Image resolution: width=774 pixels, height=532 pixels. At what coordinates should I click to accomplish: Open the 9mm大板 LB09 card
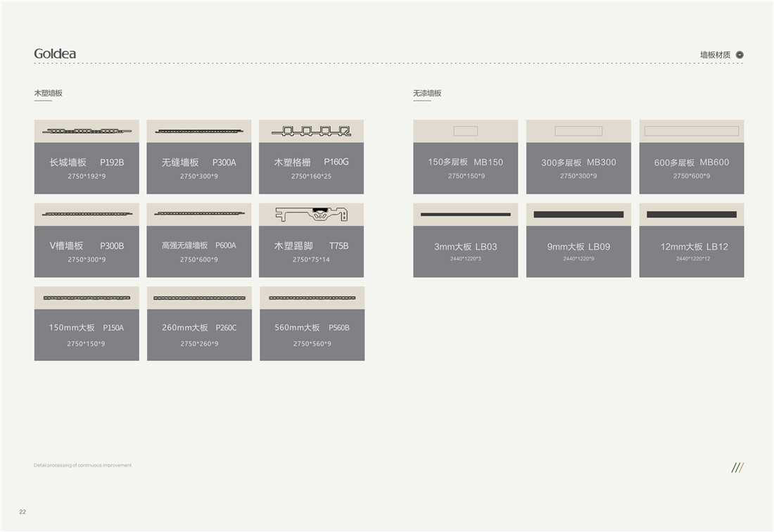(x=578, y=240)
